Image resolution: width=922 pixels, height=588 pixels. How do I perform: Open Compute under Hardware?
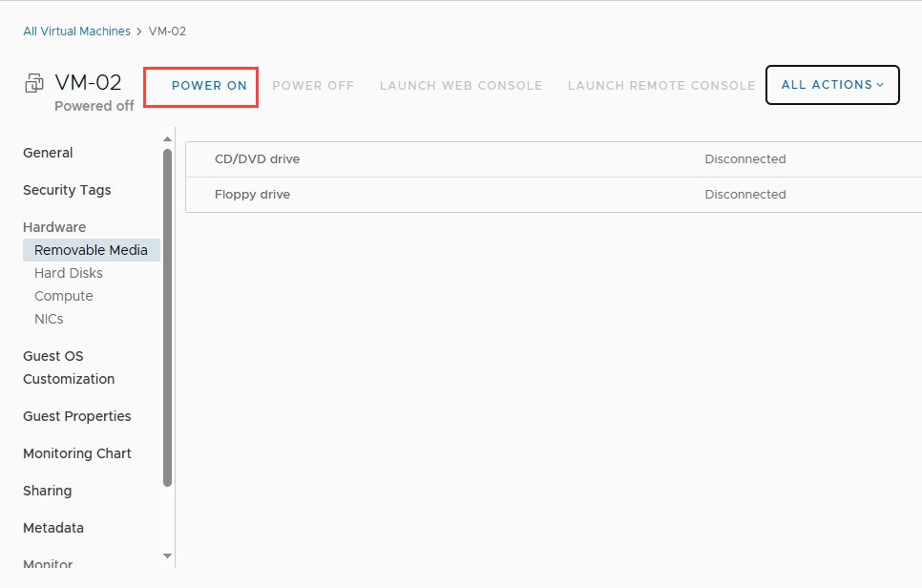[x=64, y=296]
